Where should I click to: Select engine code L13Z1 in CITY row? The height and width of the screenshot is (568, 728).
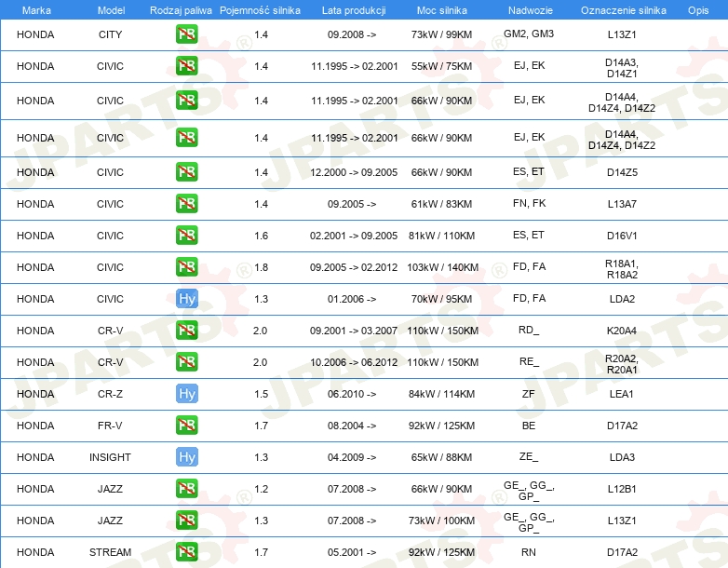pos(622,34)
